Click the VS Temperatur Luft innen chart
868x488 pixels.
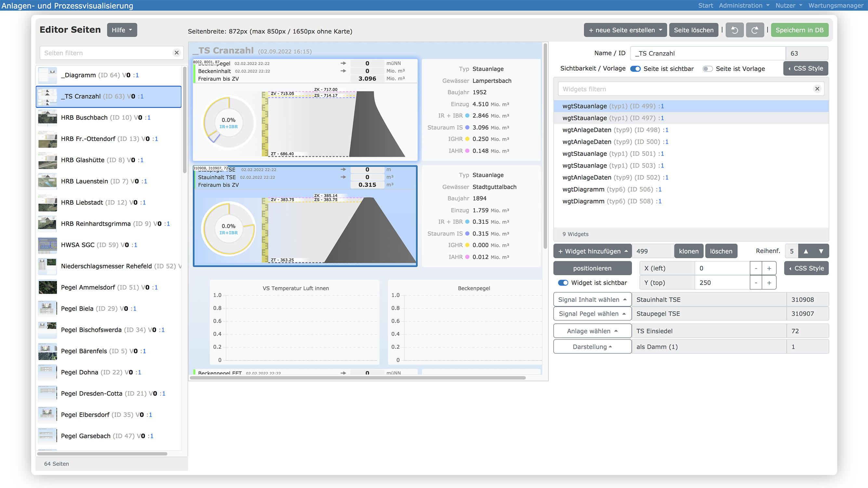pos(295,322)
